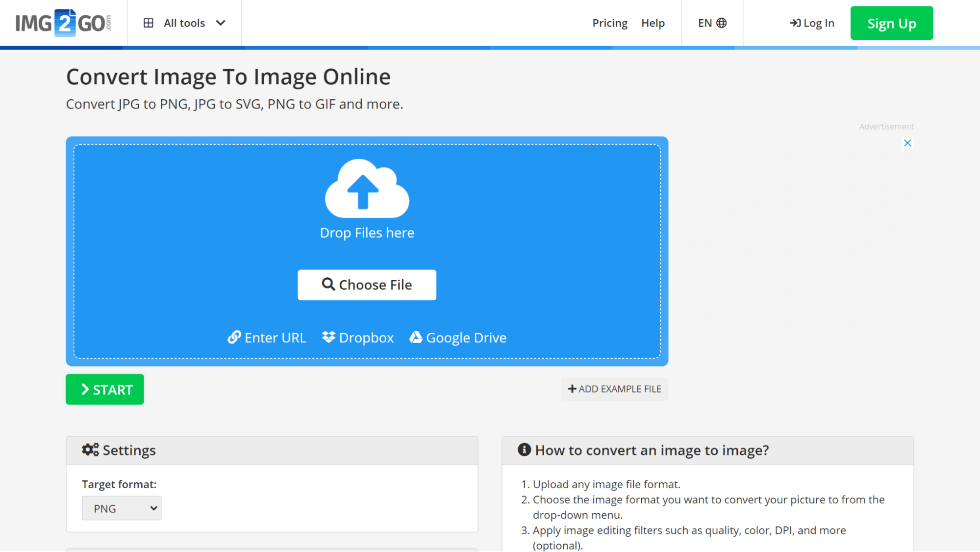Viewport: 980px width, 552px height.
Task: Click the language selector EN globe dropdown
Action: [711, 23]
